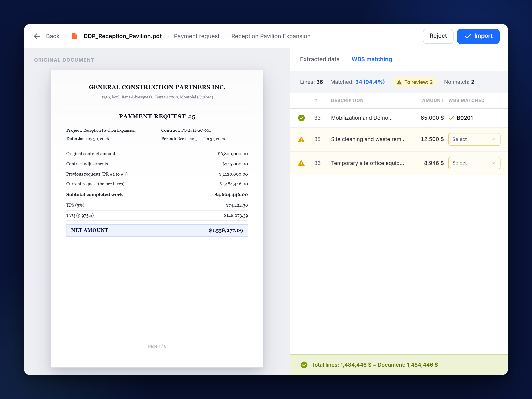Click the checkmark next to B0201
The width and height of the screenshot is (532, 399).
click(x=451, y=118)
